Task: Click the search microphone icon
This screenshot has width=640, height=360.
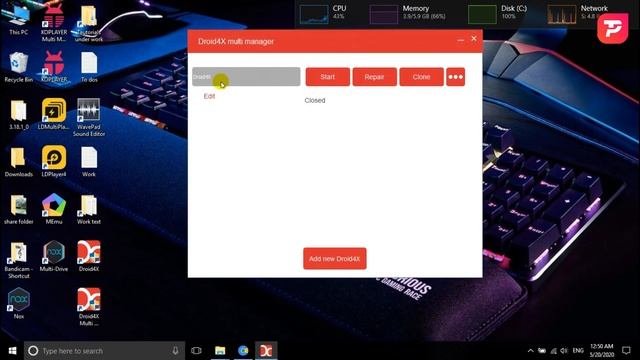Action: pos(175,351)
